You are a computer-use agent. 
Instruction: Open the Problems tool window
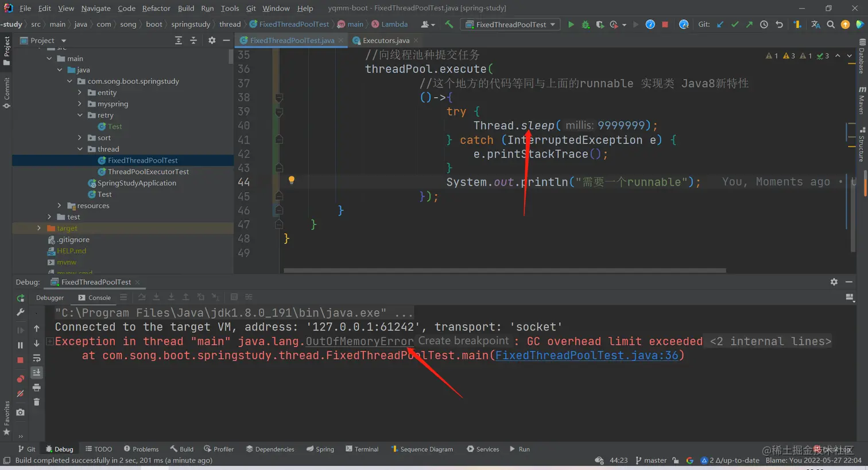coord(141,449)
